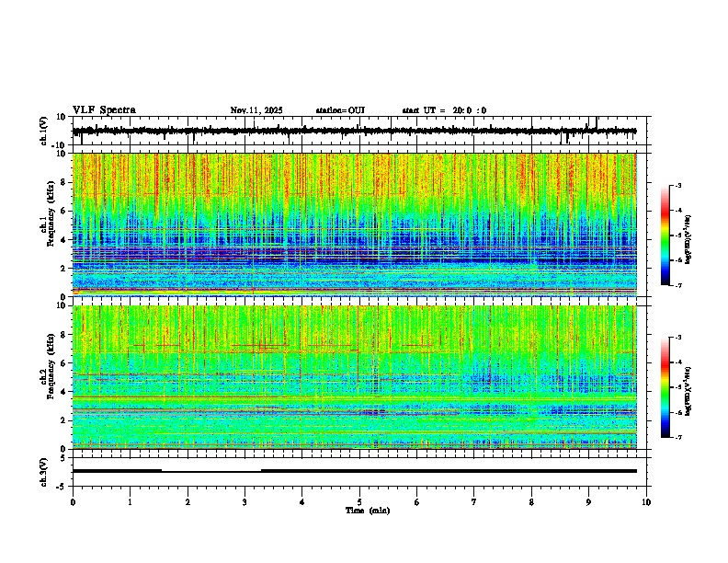Image resolution: width=728 pixels, height=563 pixels.
Task: Click the '6' frequency tick of ch.1 spectrogram
Action: click(64, 211)
